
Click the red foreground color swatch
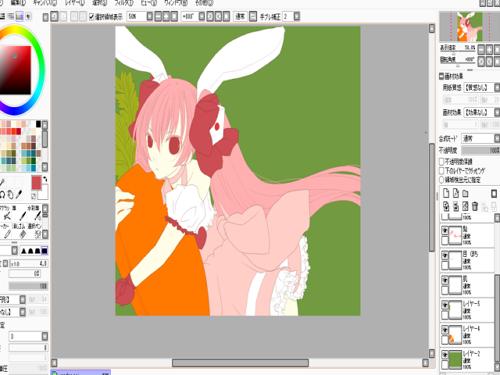[x=36, y=183]
